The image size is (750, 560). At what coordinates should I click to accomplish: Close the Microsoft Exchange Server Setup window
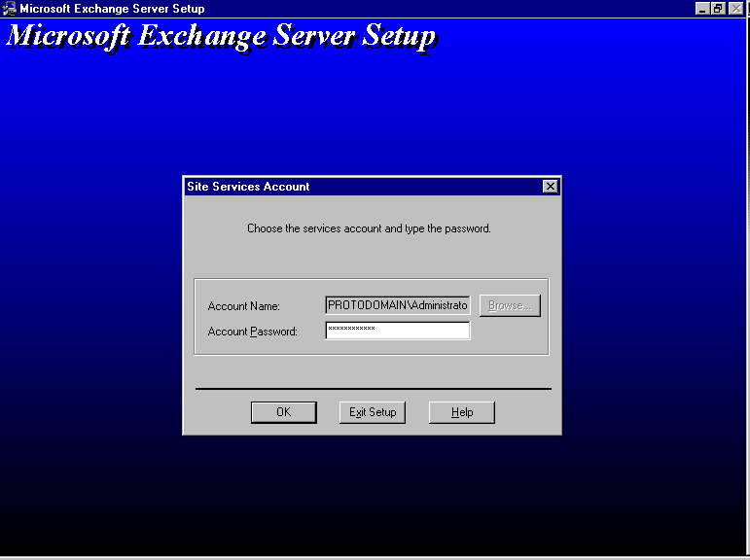735,9
